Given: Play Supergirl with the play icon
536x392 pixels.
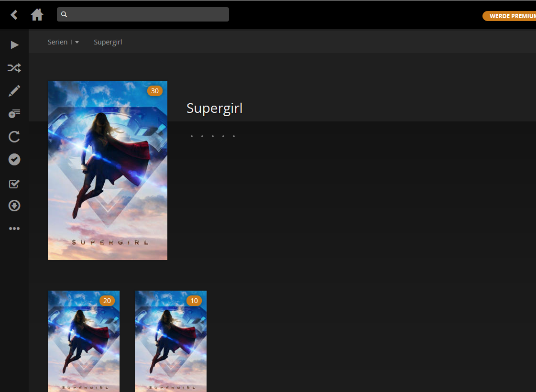Looking at the screenshot, I should point(14,45).
